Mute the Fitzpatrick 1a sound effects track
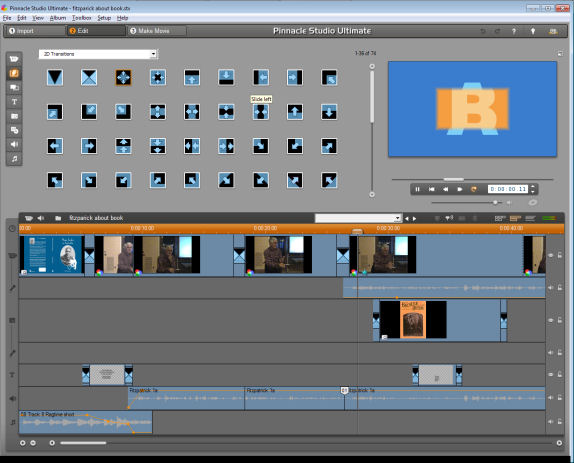Image resolution: width=574 pixels, height=463 pixels. [551, 397]
